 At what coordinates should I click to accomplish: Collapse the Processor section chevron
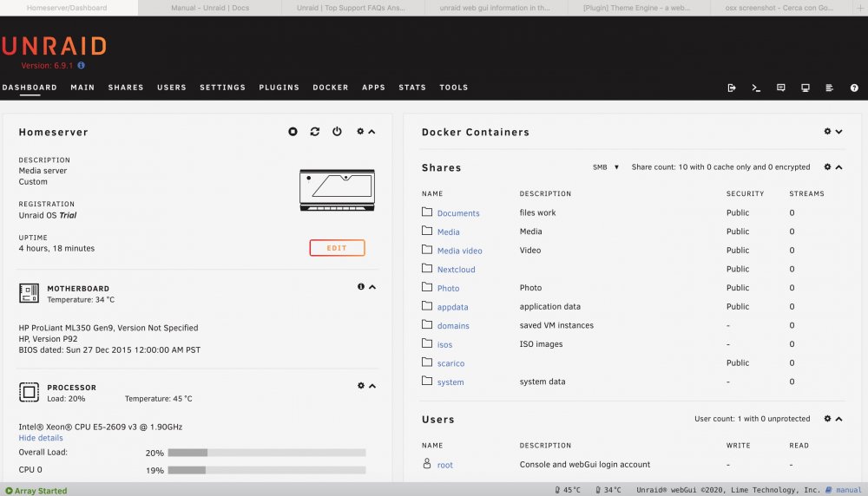point(372,386)
